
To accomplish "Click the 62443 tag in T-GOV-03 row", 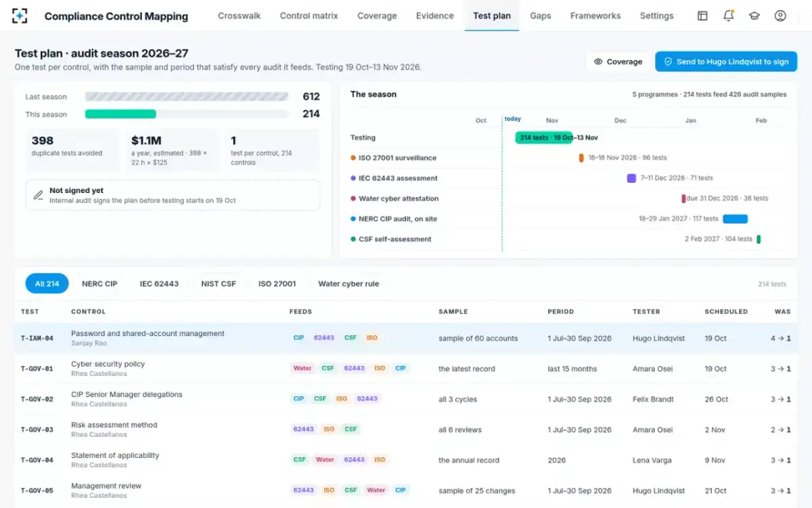I will tap(303, 429).
